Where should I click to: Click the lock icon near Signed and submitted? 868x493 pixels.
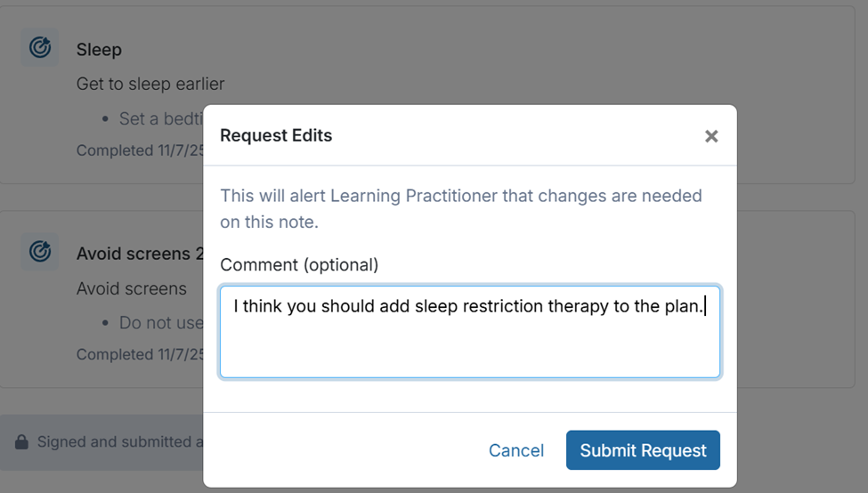click(21, 441)
